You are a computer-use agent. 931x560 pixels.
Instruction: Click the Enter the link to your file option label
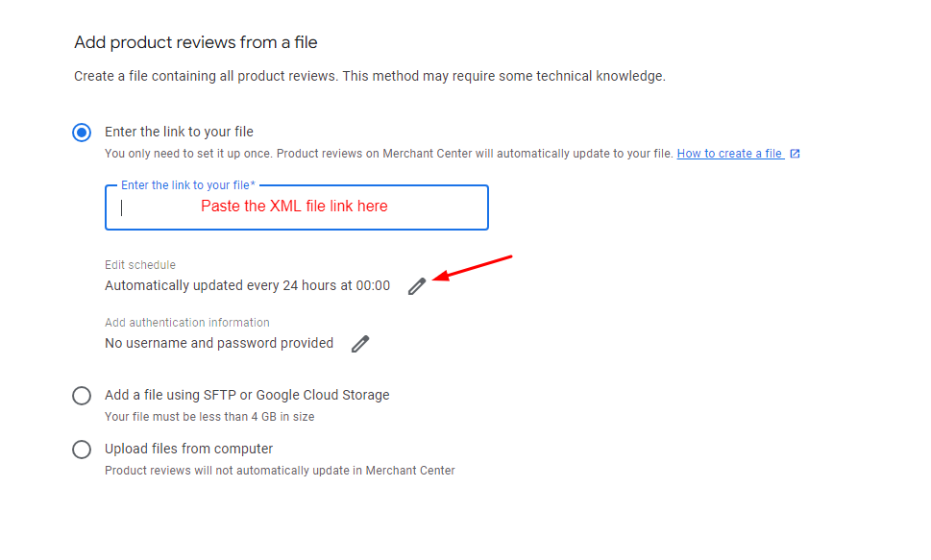179,132
